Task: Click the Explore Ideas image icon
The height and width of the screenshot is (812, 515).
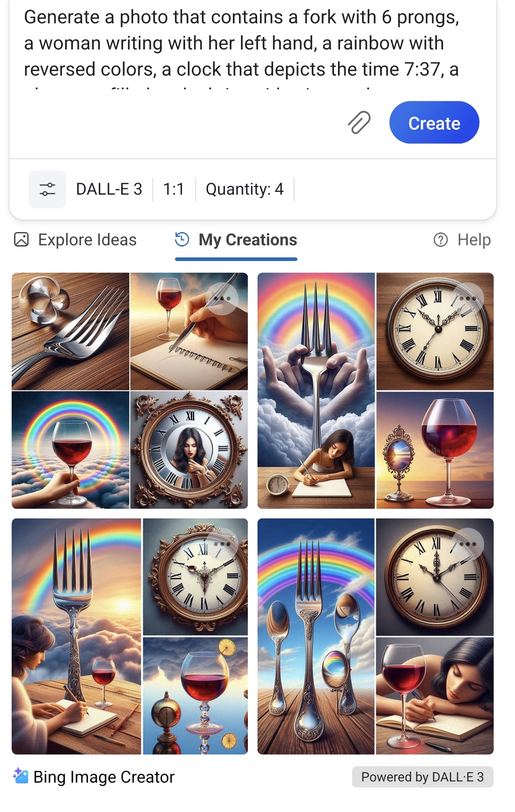Action: pyautogui.click(x=21, y=239)
